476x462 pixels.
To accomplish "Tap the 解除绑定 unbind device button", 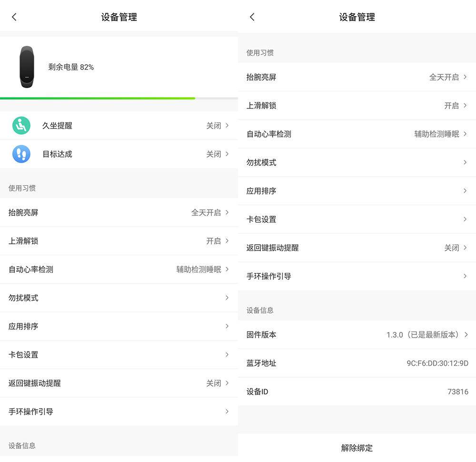I will click(357, 448).
